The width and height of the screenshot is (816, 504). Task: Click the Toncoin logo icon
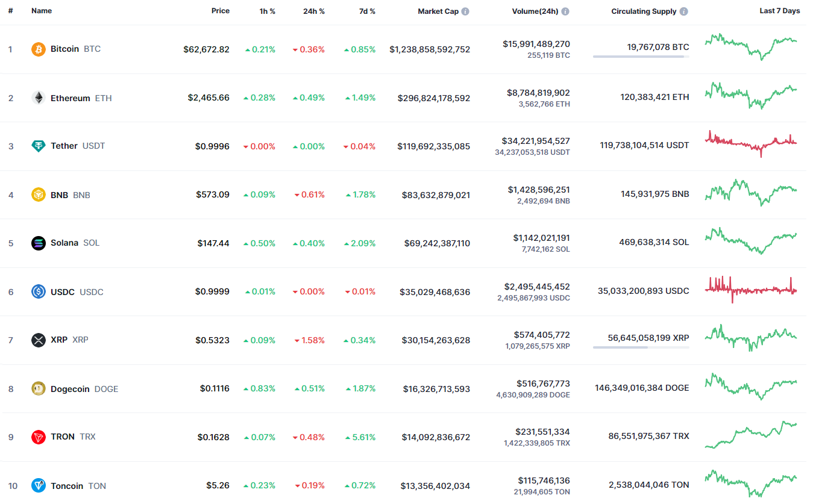pyautogui.click(x=39, y=486)
